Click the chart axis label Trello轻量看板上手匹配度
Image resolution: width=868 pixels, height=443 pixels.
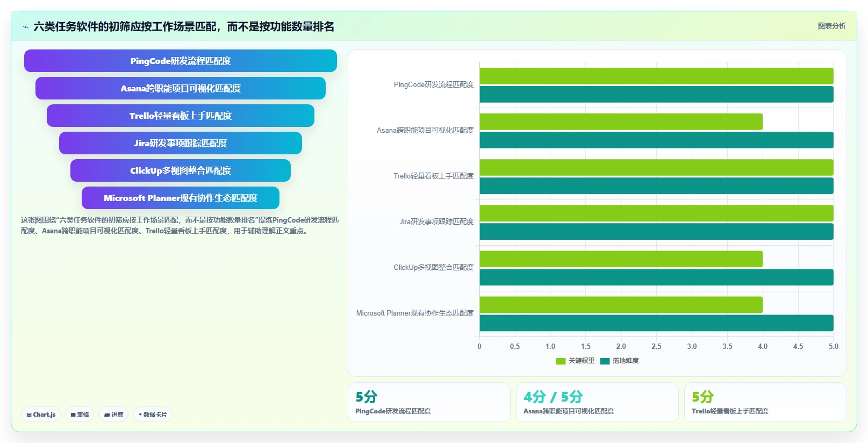pyautogui.click(x=434, y=176)
